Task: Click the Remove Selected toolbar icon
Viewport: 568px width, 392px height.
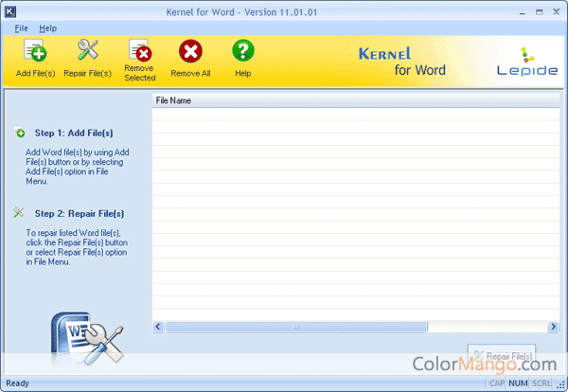Action: (140, 49)
